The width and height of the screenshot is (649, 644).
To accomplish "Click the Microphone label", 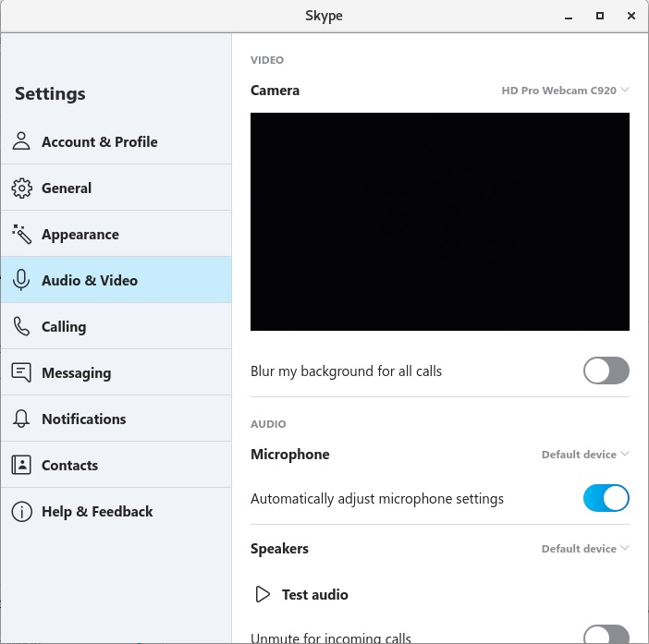I will click(x=289, y=455).
